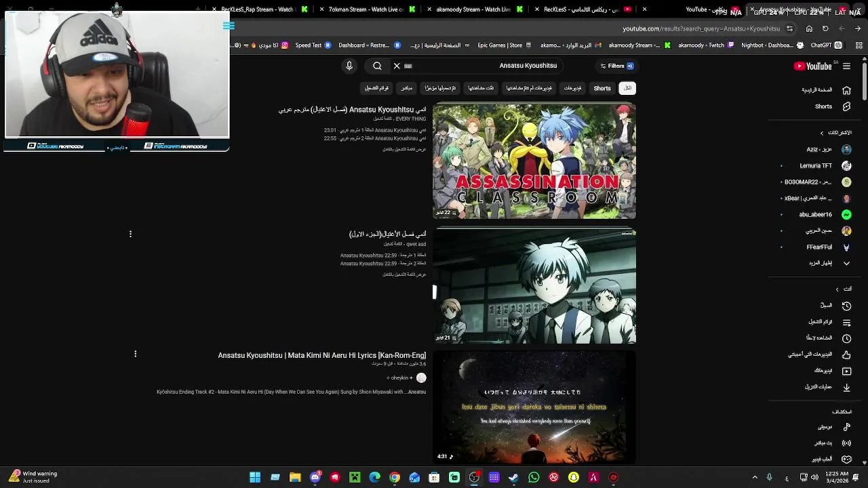
Task: Open Discord from taskbar
Action: pyautogui.click(x=315, y=477)
